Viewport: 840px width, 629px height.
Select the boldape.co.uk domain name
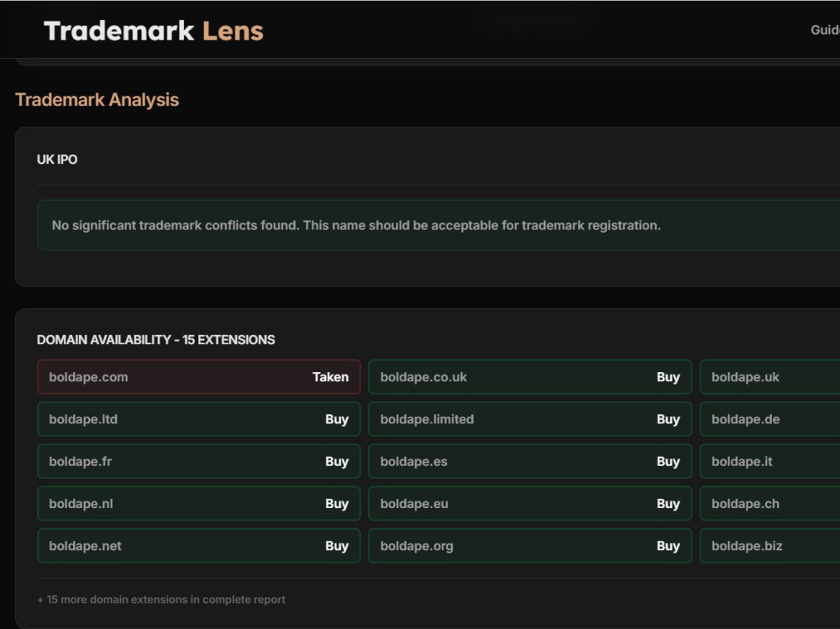point(423,377)
